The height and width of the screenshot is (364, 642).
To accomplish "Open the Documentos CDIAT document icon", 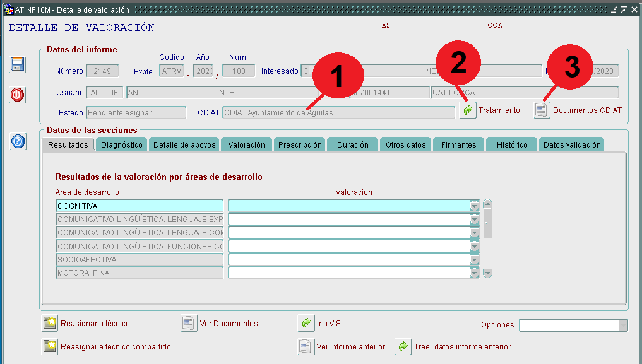I will (x=542, y=110).
